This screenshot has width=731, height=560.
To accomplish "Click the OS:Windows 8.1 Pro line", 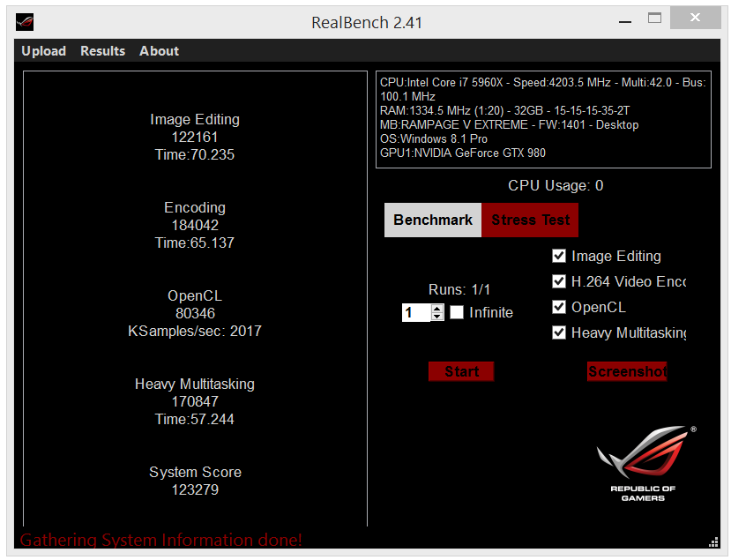I will coord(434,139).
